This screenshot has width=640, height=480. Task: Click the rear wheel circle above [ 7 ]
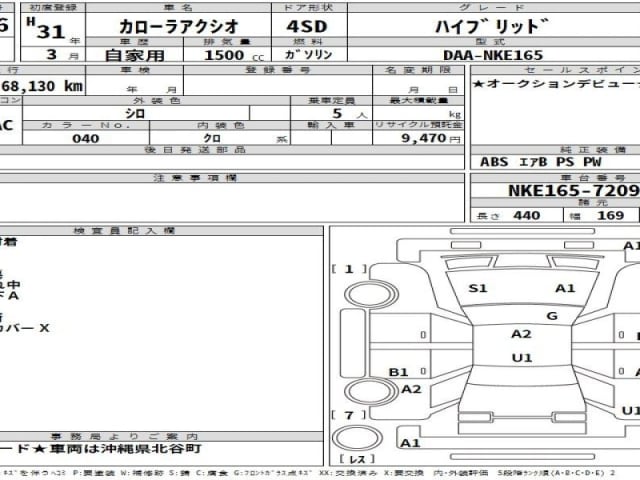371,391
